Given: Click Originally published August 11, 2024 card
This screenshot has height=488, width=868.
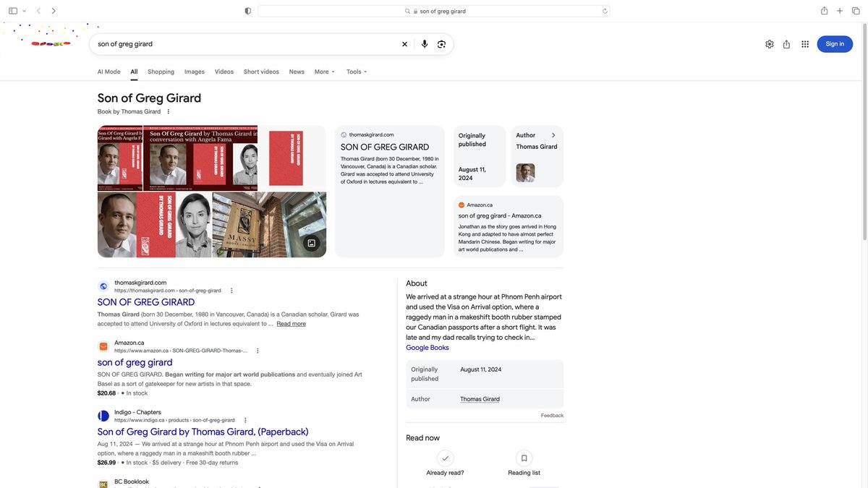Looking at the screenshot, I should point(480,157).
